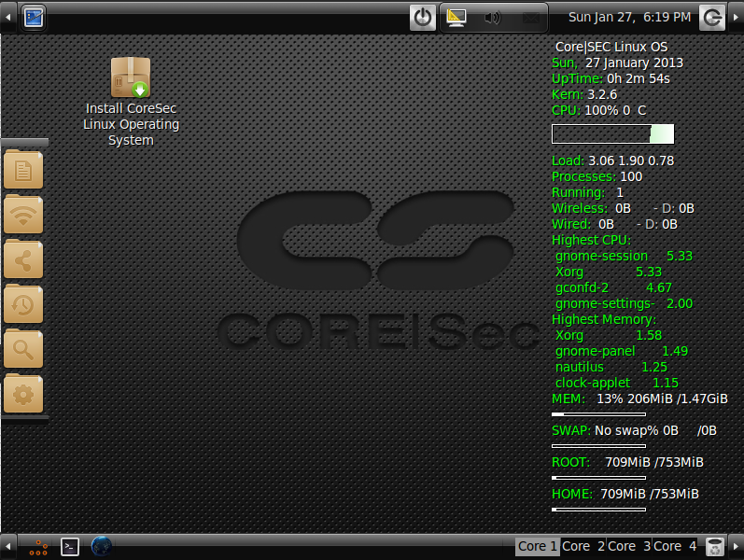744x560 pixels.
Task: Open the documents folder in side dock
Action: (x=23, y=170)
